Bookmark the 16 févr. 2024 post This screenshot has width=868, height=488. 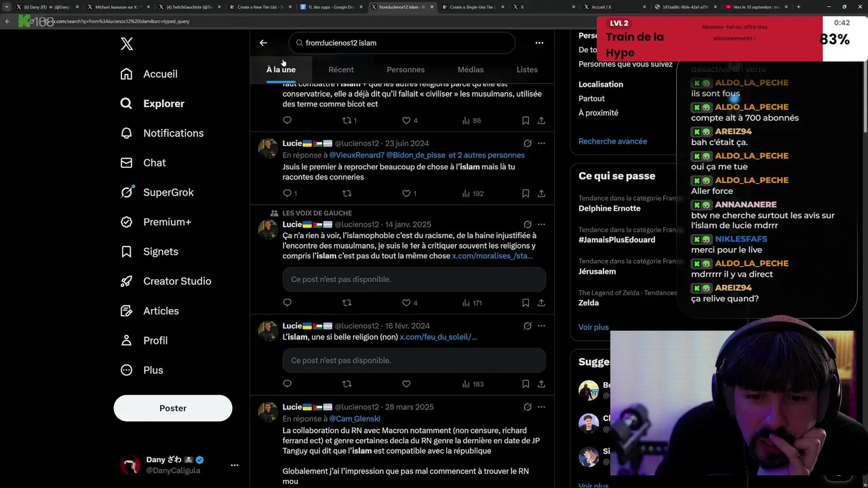(526, 384)
